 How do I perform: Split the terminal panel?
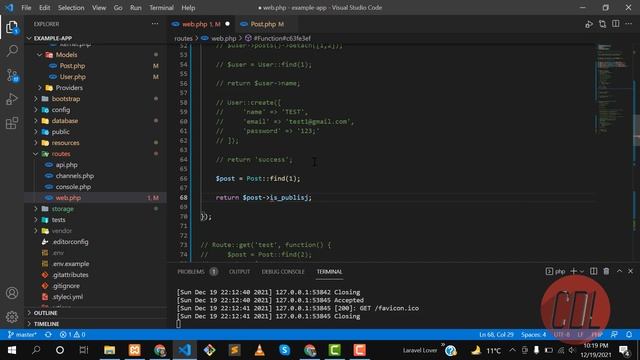click(593, 271)
